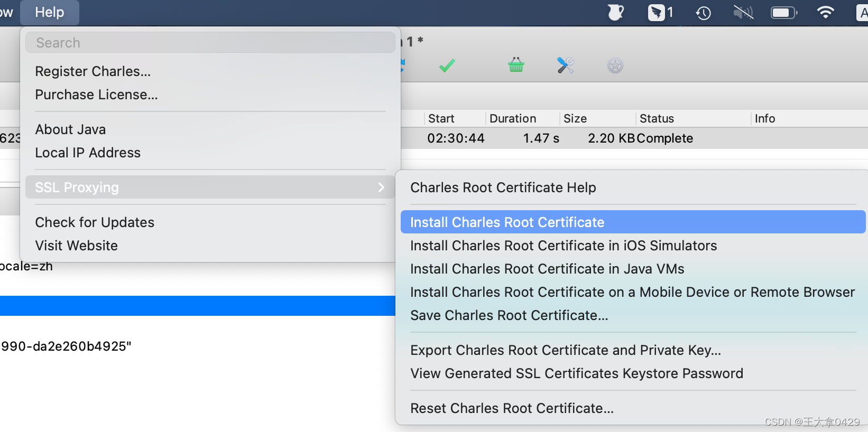868x432 pixels.
Task: Open the Wi-Fi status menu
Action: 825,12
